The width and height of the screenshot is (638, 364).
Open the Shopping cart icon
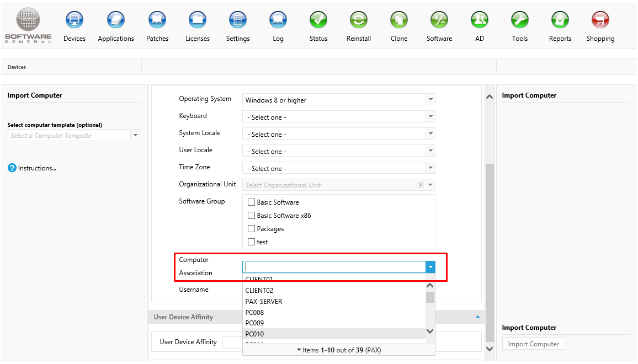(x=600, y=21)
